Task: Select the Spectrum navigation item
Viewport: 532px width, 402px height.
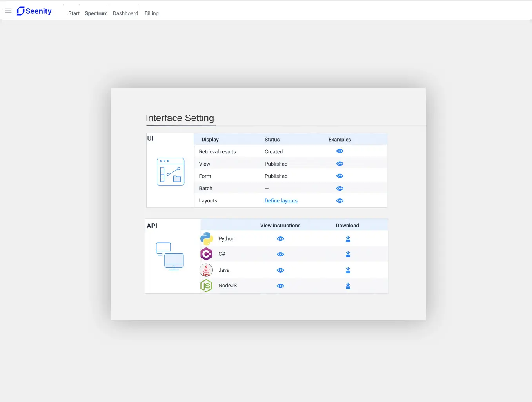Action: coord(96,13)
